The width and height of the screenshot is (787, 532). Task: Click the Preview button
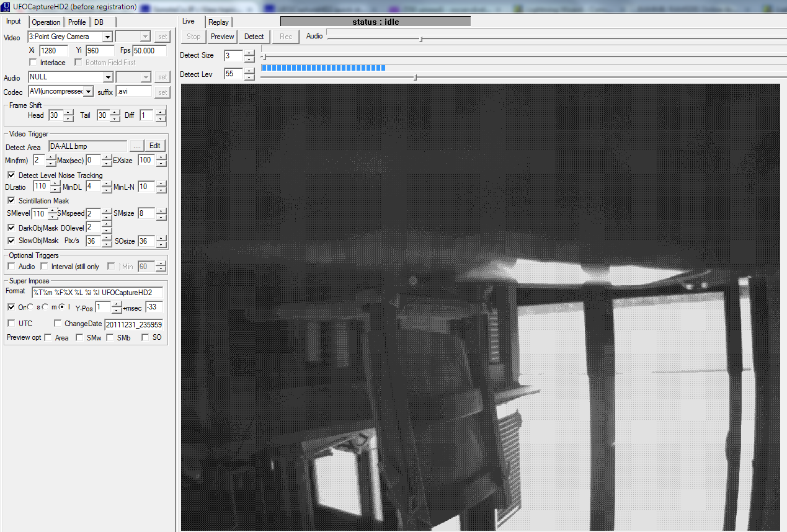point(222,36)
